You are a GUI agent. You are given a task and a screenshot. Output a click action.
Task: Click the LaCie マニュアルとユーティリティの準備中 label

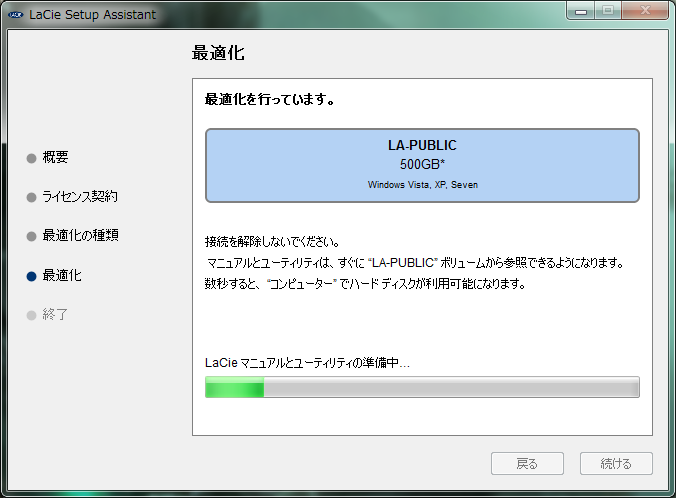(x=307, y=363)
